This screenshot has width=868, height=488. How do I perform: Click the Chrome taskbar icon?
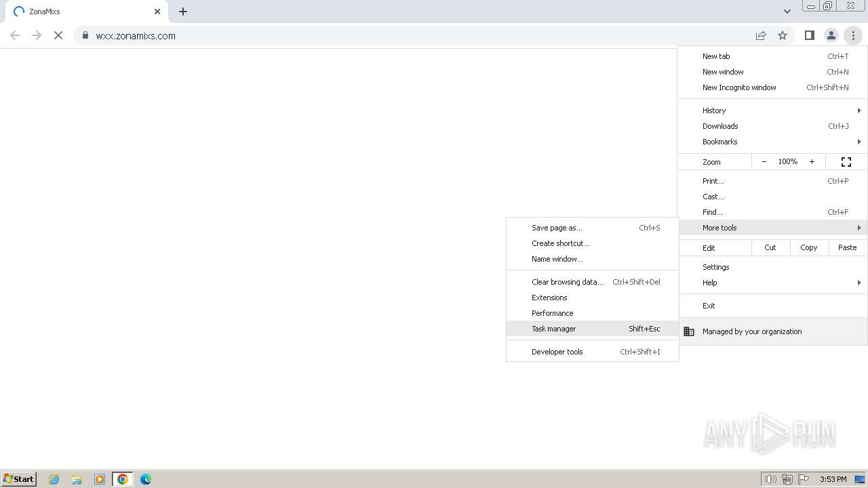point(123,479)
